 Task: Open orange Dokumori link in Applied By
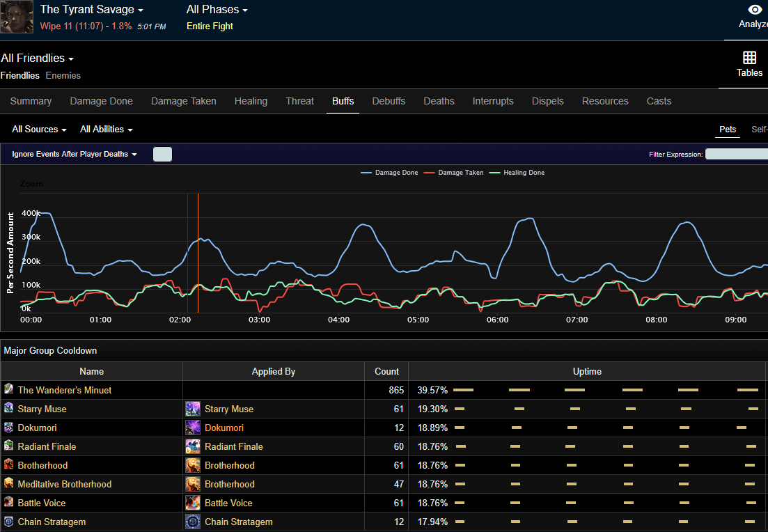click(224, 428)
